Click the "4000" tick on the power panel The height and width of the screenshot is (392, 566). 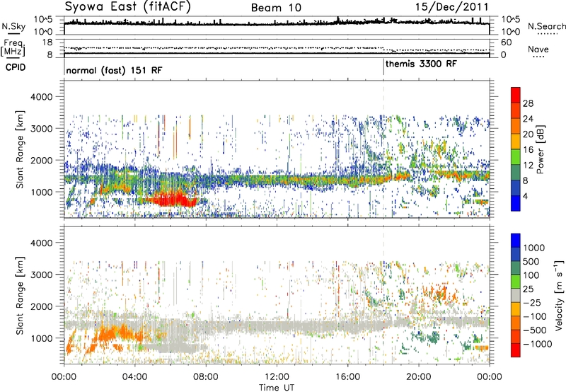[x=43, y=97]
